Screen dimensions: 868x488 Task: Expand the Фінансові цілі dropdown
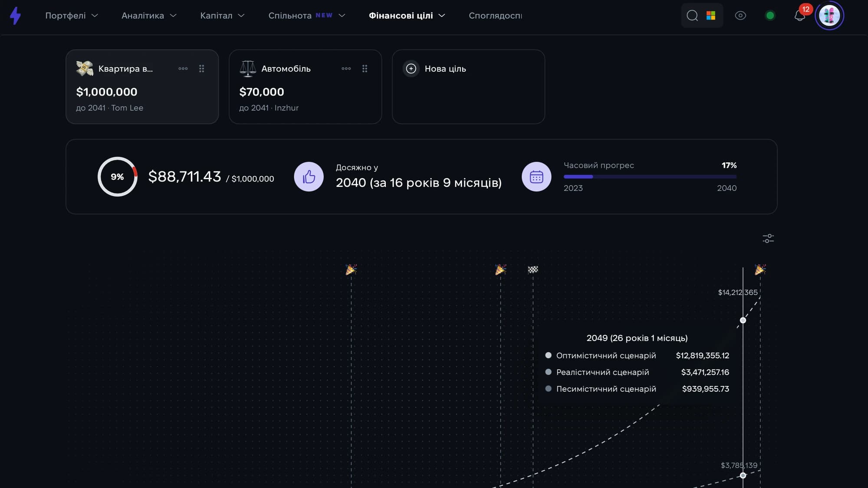coord(407,16)
